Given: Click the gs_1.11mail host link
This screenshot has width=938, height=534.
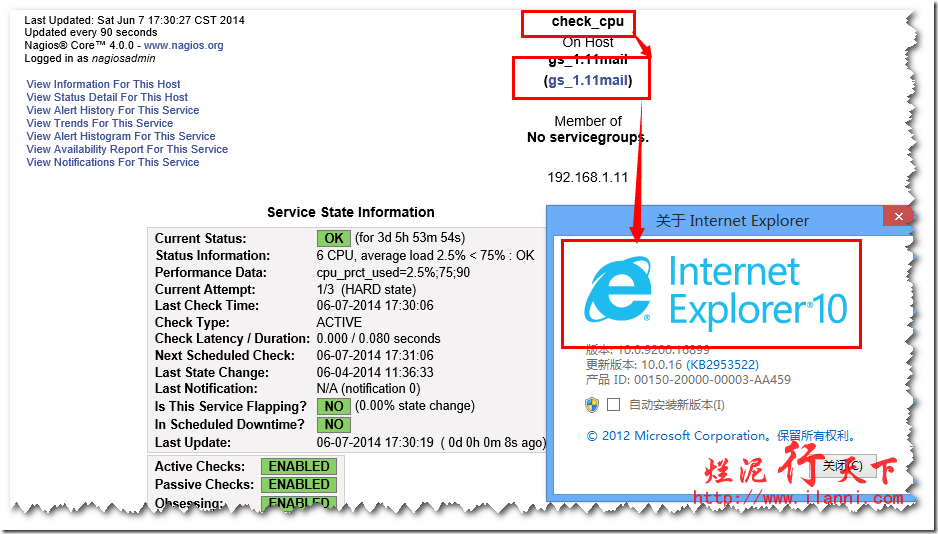Looking at the screenshot, I should click(x=588, y=80).
